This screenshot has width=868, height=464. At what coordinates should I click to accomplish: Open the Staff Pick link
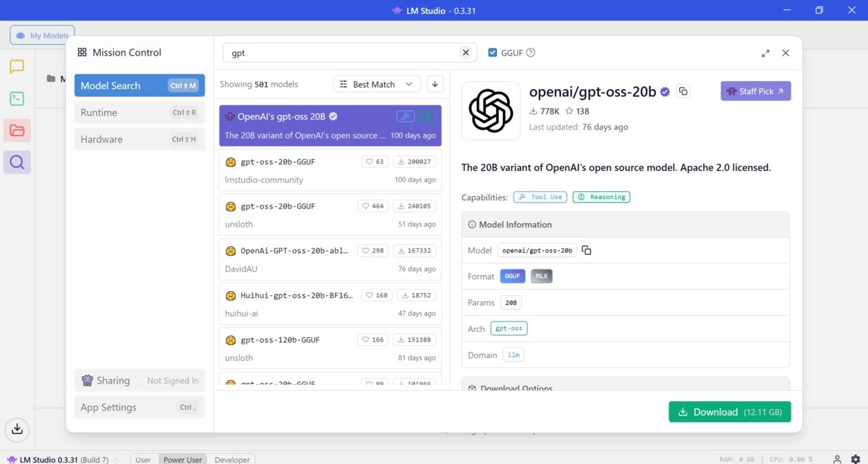click(x=756, y=91)
